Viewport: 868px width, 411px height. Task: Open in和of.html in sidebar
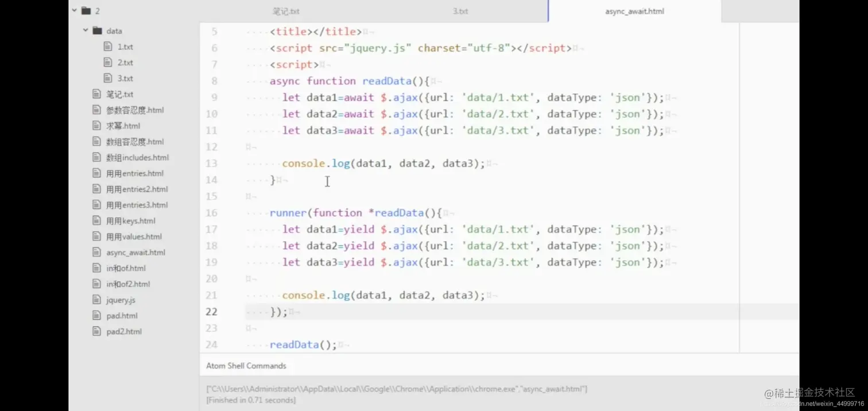[x=126, y=268]
